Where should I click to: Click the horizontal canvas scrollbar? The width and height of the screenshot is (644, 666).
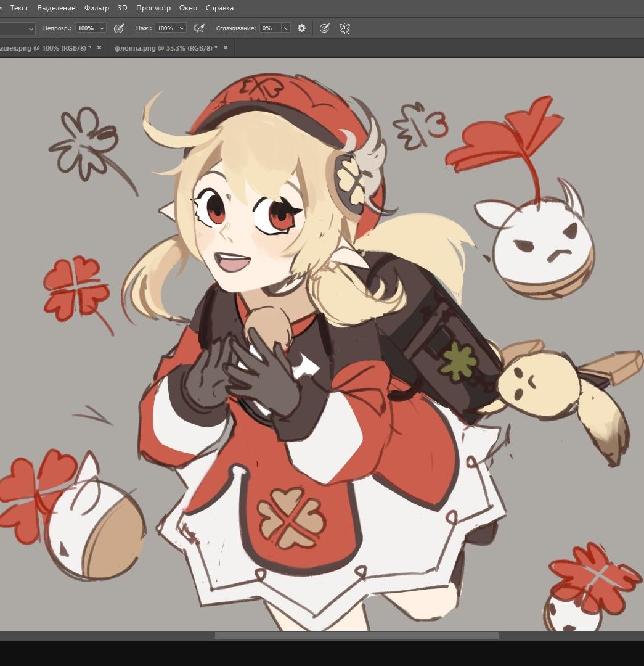coord(357,636)
